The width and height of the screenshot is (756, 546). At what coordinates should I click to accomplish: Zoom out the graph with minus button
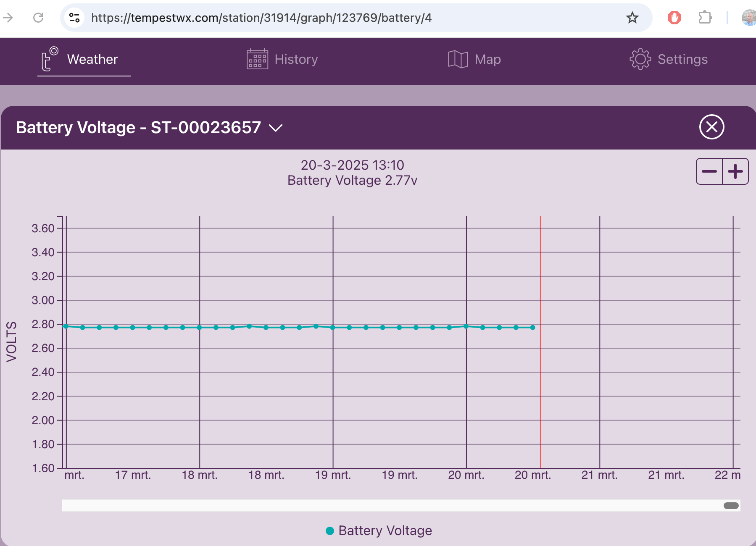click(x=709, y=171)
